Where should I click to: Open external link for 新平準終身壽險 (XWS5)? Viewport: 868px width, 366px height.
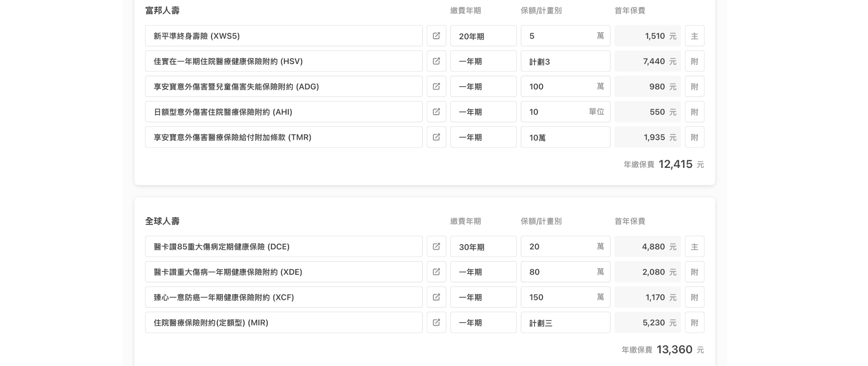(436, 36)
